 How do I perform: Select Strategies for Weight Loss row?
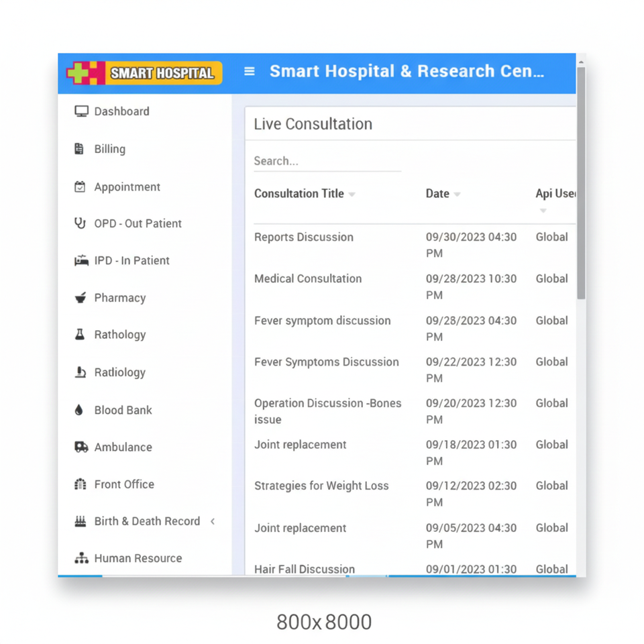(x=321, y=486)
